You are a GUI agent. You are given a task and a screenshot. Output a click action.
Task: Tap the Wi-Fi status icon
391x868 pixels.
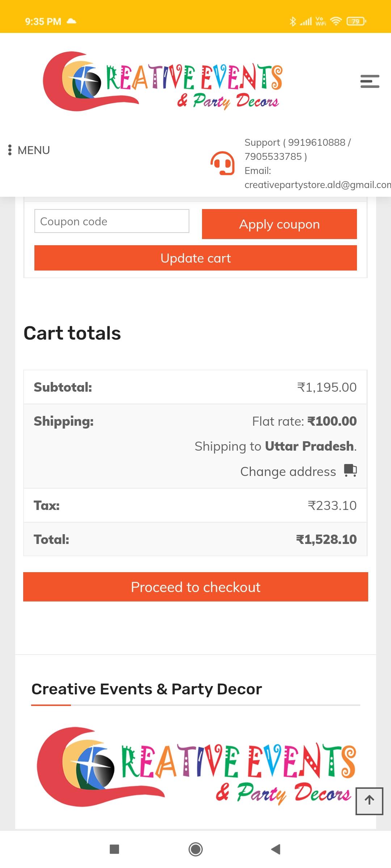[x=336, y=21]
